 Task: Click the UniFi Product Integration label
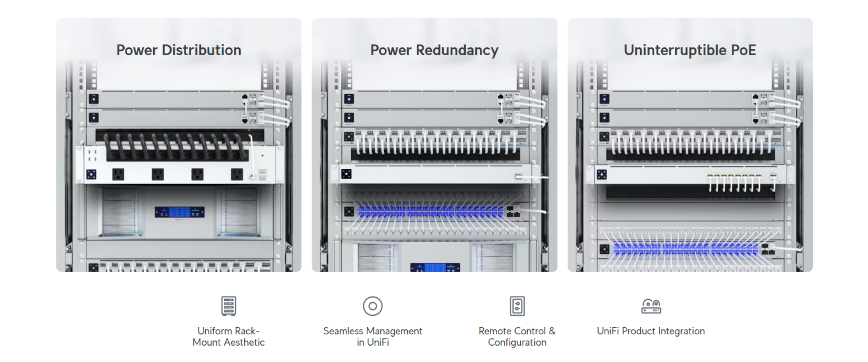point(651,331)
